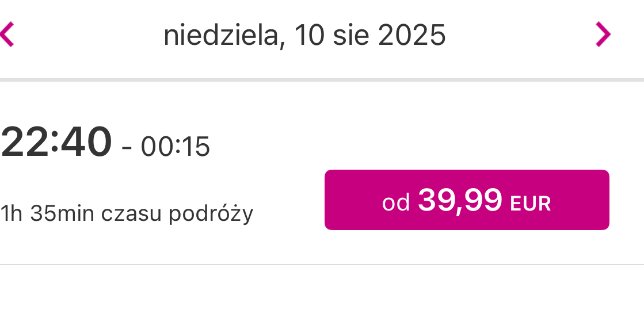The height and width of the screenshot is (310, 644).
Task: Click the 22:40 departure time
Action: 56,142
